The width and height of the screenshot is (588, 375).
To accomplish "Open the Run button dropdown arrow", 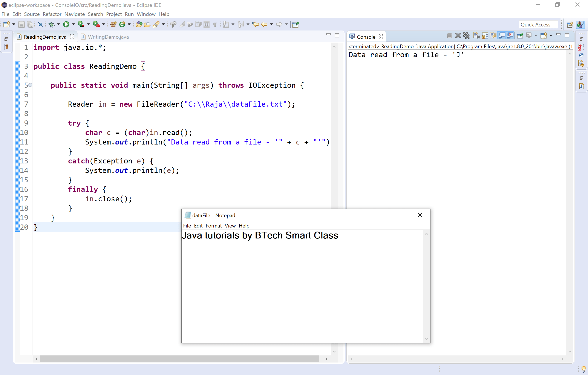I will (73, 24).
